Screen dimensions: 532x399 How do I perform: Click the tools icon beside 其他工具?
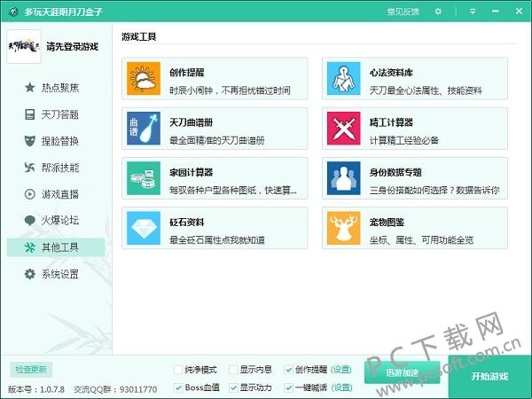click(30, 247)
